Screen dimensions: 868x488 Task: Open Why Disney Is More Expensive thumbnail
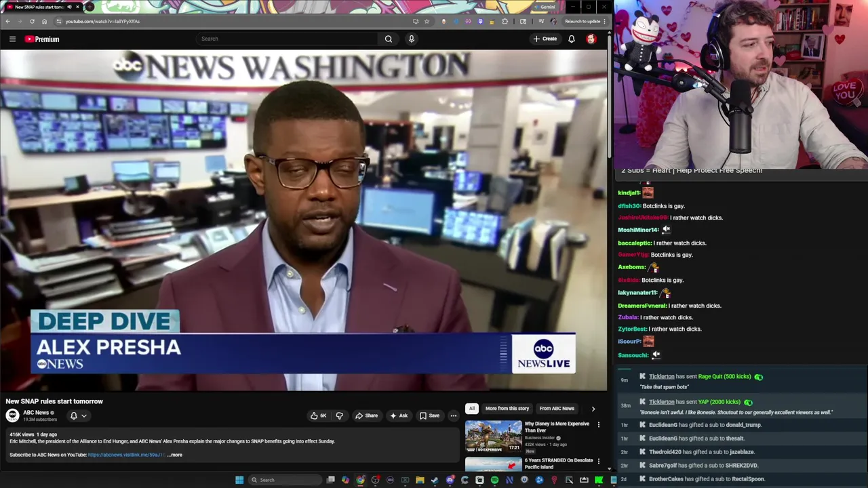493,436
